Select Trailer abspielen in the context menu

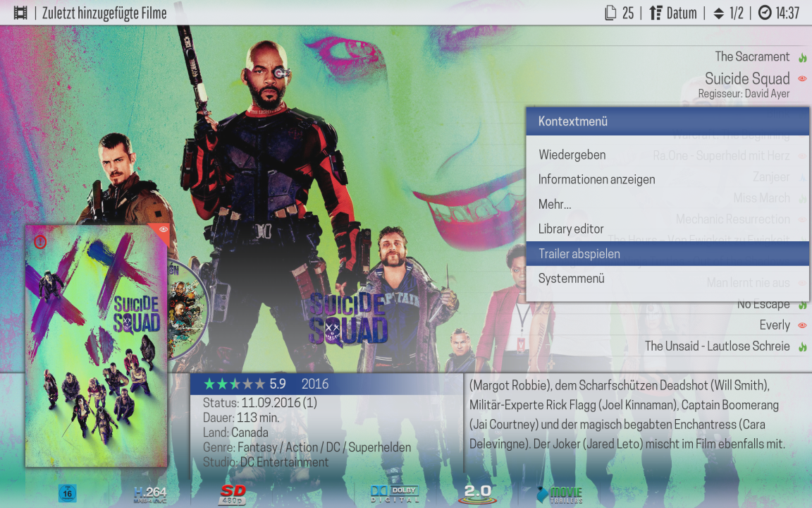pos(668,253)
